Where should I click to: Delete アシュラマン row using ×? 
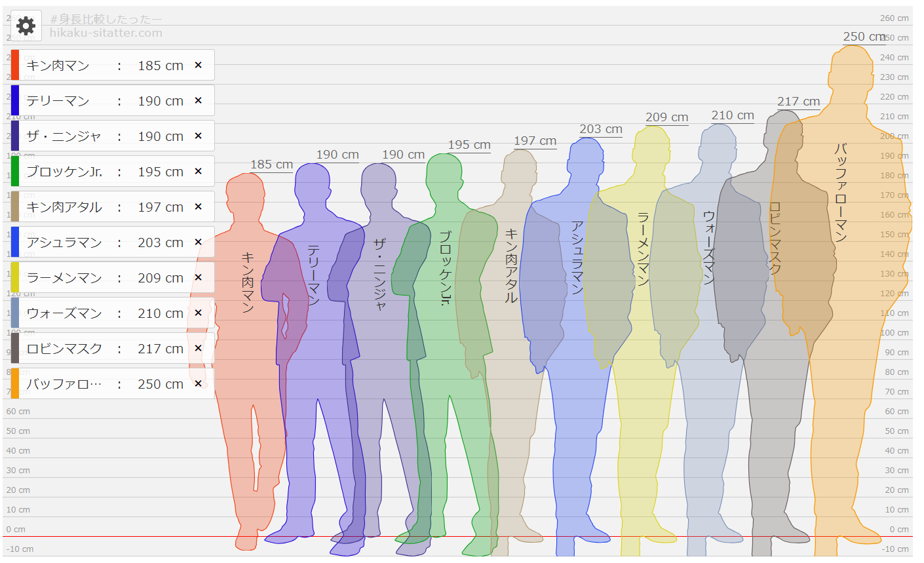coord(199,243)
